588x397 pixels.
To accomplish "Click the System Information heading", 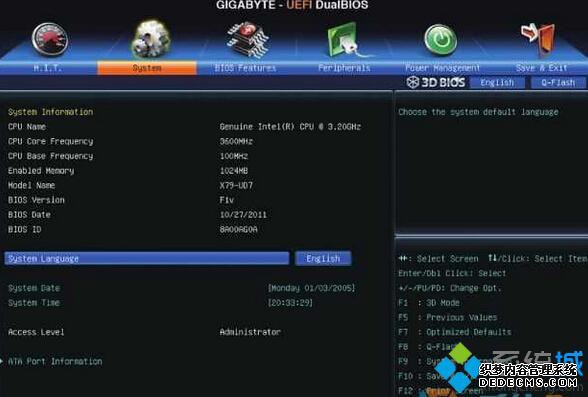I will point(51,112).
